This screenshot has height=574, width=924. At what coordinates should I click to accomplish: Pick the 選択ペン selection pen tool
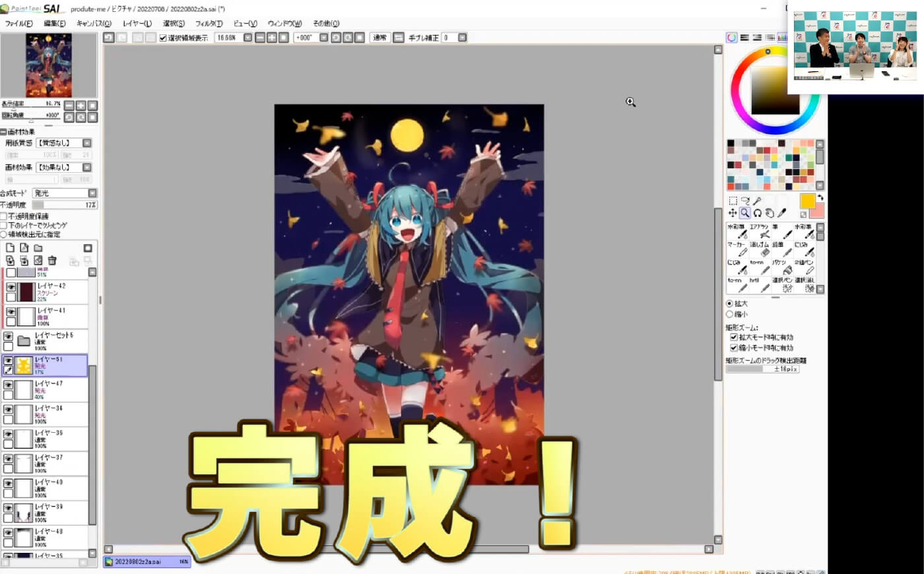pyautogui.click(x=782, y=284)
